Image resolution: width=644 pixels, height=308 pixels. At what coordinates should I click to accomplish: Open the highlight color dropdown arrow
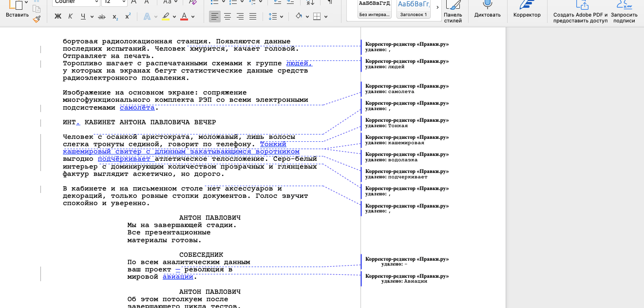pyautogui.click(x=174, y=17)
